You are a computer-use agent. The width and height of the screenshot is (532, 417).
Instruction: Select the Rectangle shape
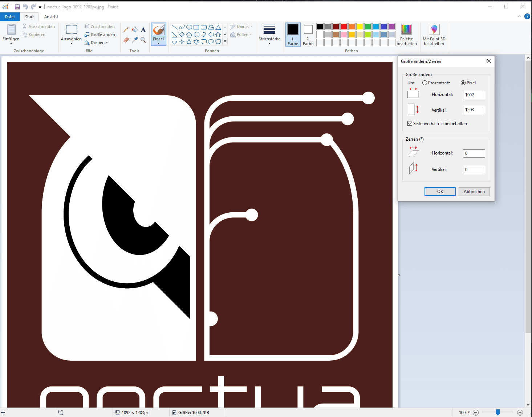[x=196, y=27]
